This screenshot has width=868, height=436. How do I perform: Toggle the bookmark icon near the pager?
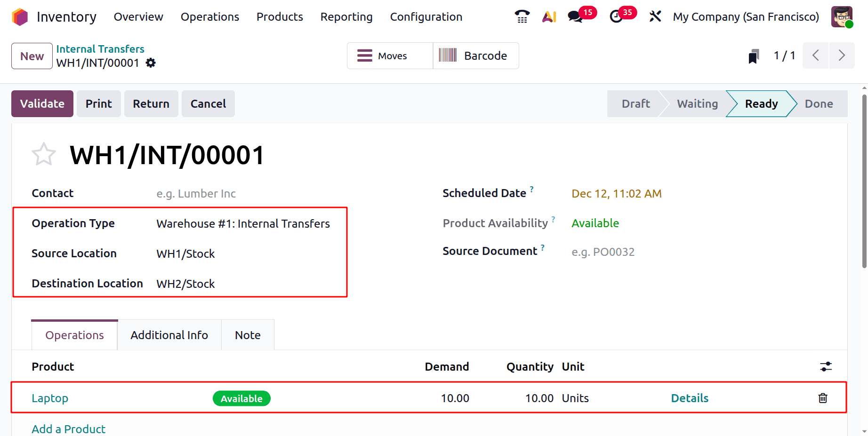tap(754, 55)
